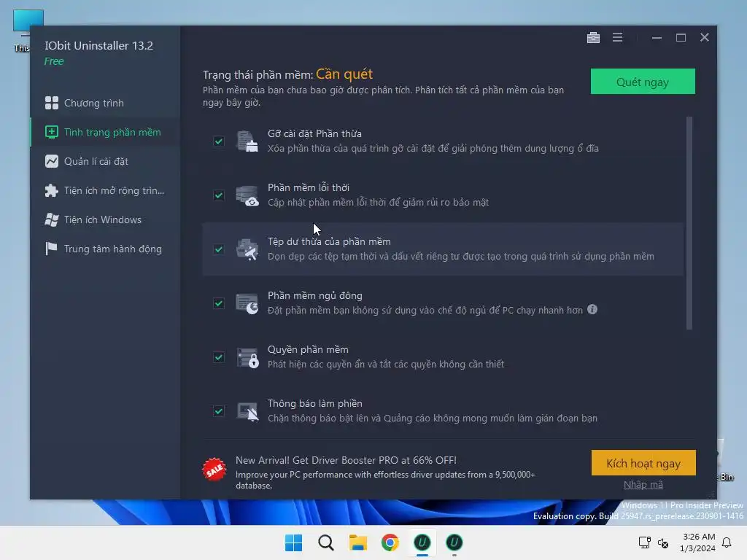Click the list's vertical scrollbar
Viewport: 747px width, 560px height.
coord(689,223)
